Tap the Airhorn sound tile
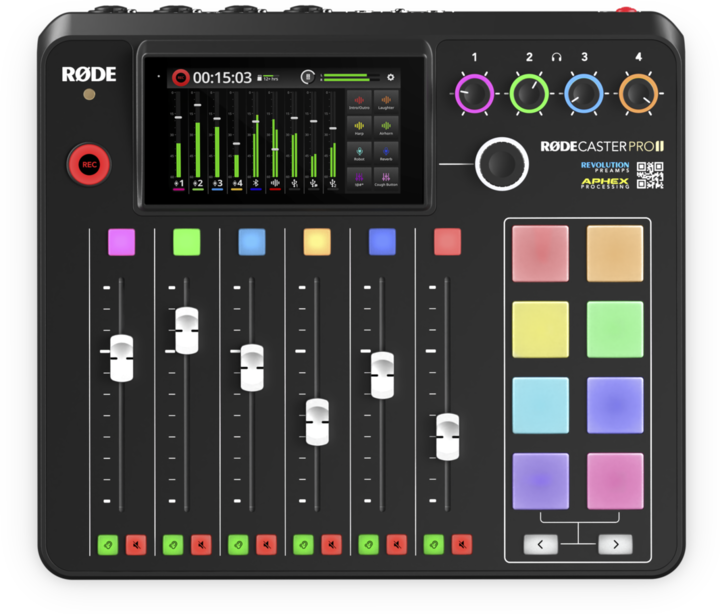This screenshot has height=614, width=720. point(386,128)
